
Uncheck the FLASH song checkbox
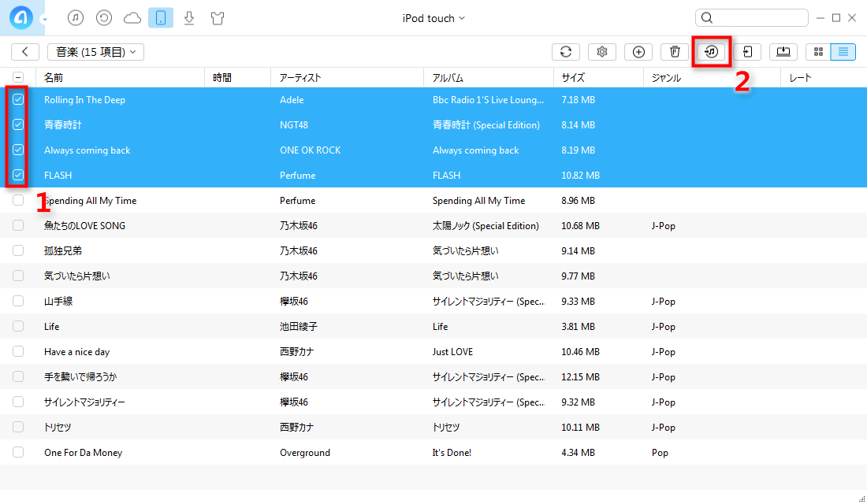(x=18, y=175)
